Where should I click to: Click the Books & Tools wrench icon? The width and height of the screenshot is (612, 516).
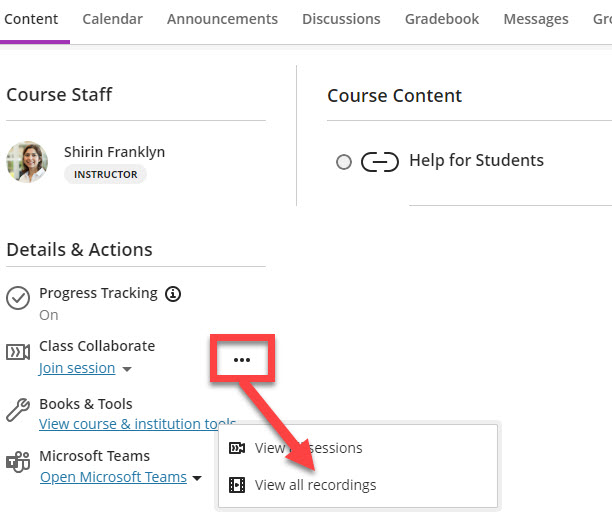coord(18,409)
